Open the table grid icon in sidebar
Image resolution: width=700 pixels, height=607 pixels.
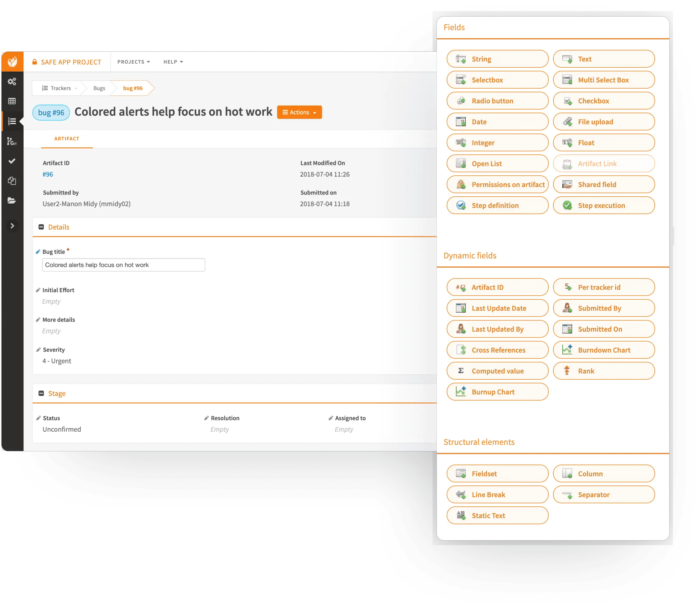[12, 101]
